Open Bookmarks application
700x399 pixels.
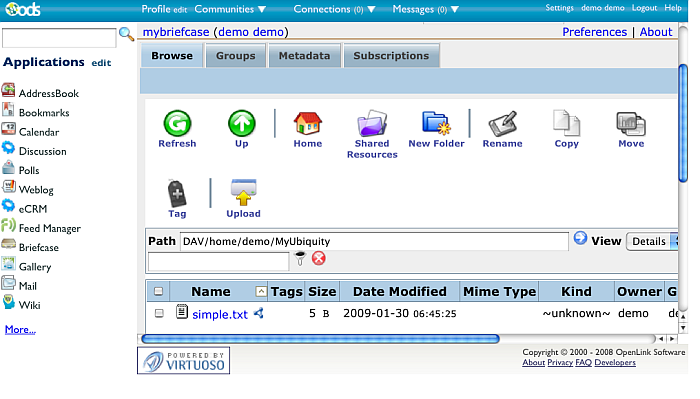pyautogui.click(x=44, y=112)
